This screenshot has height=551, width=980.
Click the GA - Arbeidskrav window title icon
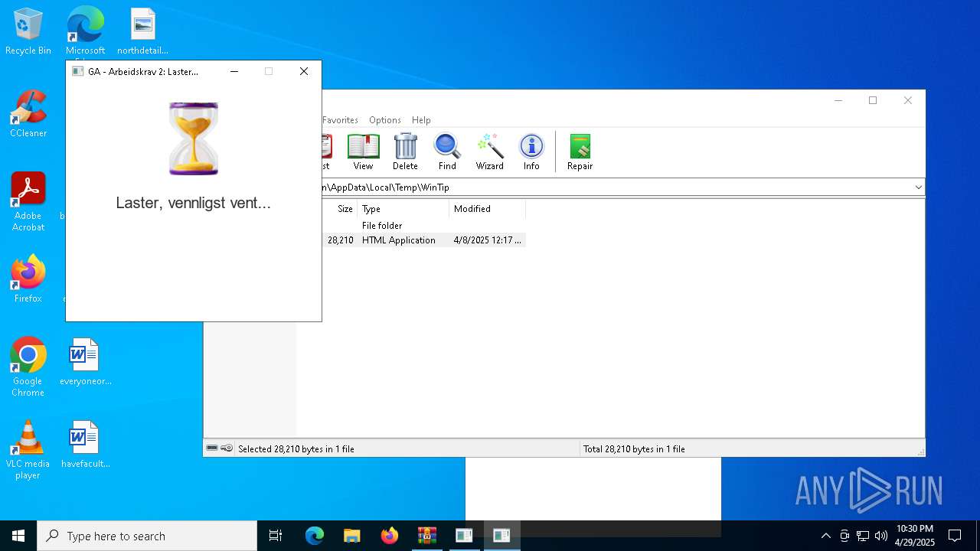pos(77,71)
